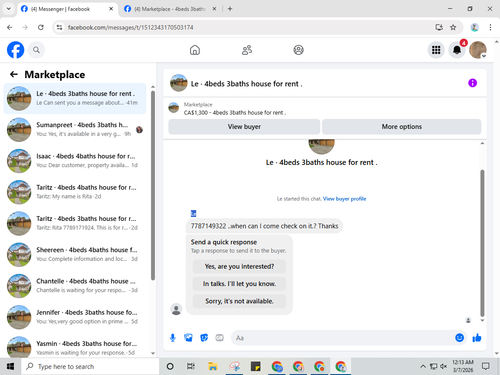Open the emoji picker in message box
500x375 pixels.
459,338
